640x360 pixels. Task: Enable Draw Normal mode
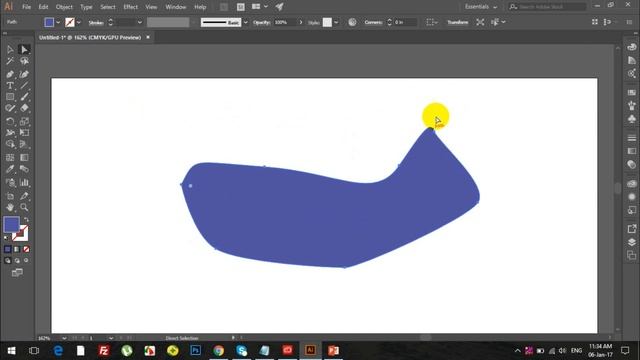[8, 260]
